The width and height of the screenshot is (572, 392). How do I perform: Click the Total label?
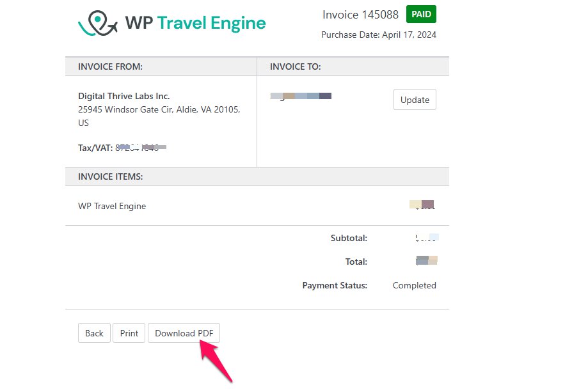click(x=356, y=262)
